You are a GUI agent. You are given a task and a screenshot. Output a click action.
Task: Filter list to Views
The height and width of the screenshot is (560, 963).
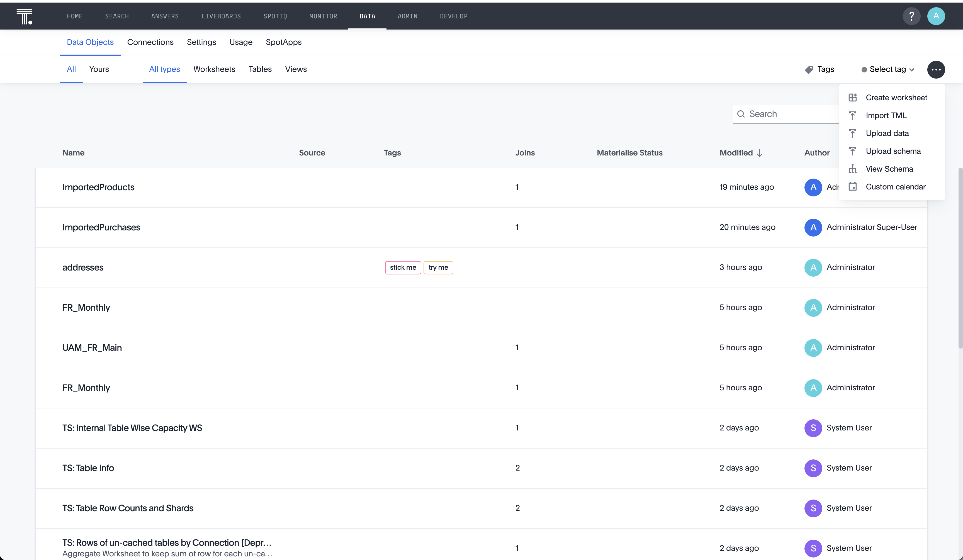click(x=296, y=69)
